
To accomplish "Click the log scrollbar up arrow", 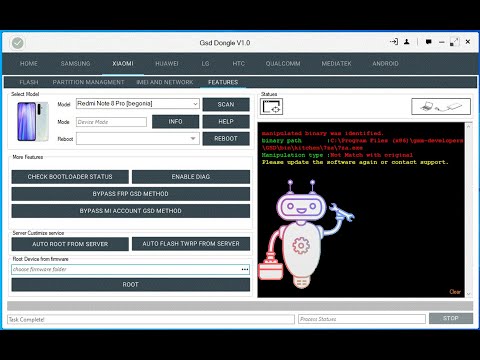I will [x=469, y=126].
